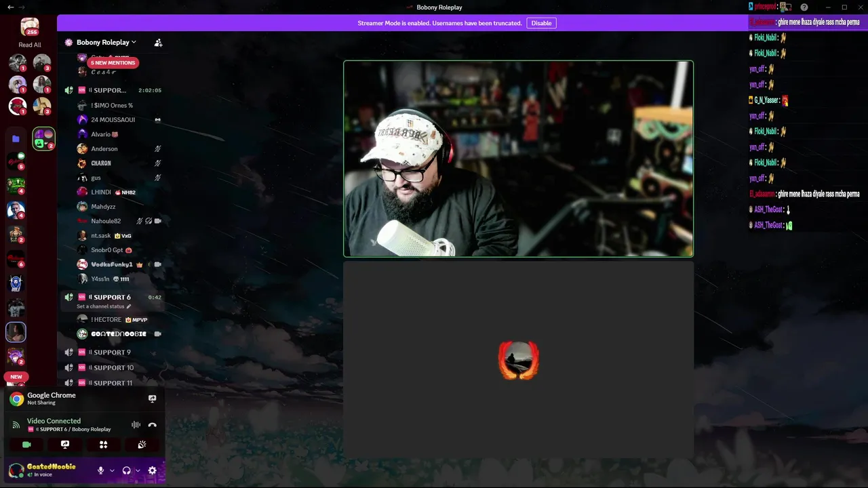868x488 pixels.
Task: Open the Bobony Roleplay server menu
Action: tap(106, 42)
